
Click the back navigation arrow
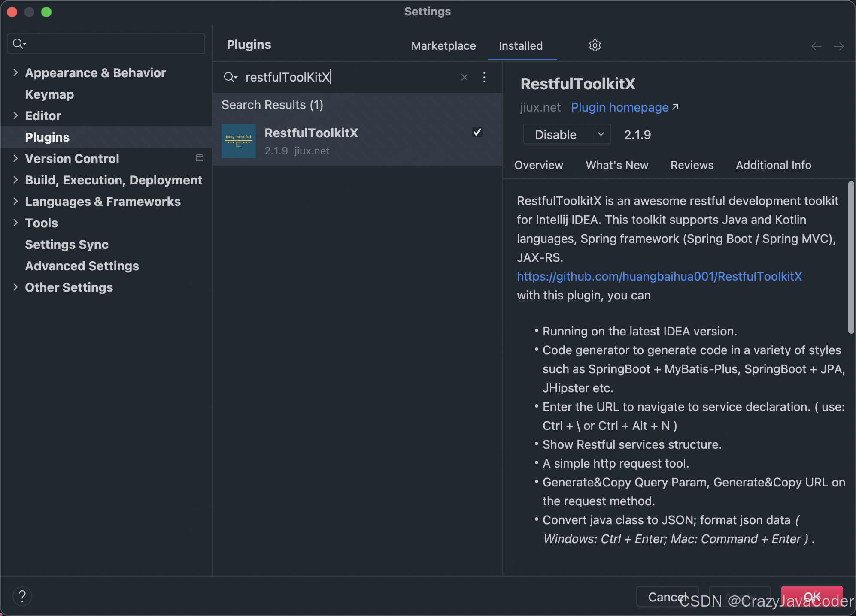(816, 46)
